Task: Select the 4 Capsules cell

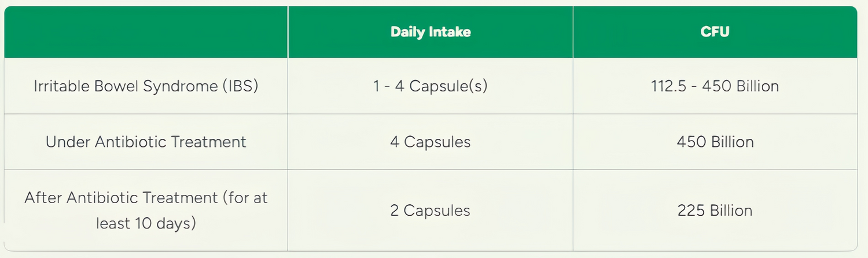Action: tap(431, 142)
